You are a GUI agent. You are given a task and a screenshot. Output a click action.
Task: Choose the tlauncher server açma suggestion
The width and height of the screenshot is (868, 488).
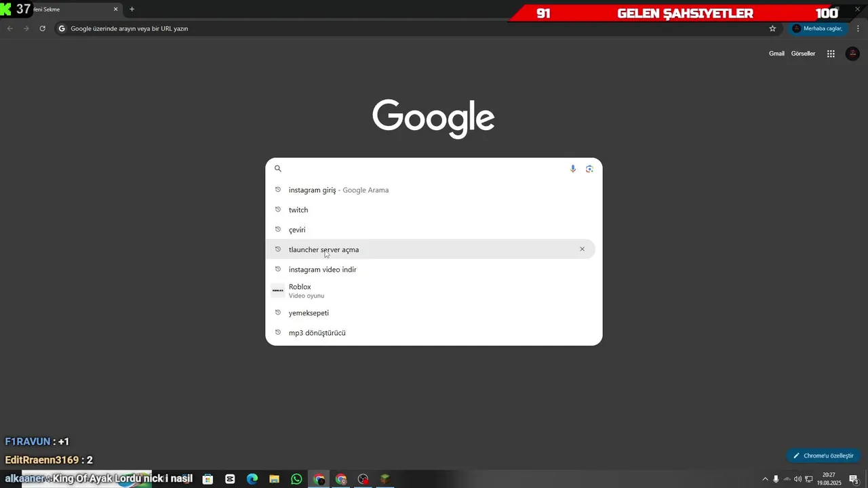point(430,249)
